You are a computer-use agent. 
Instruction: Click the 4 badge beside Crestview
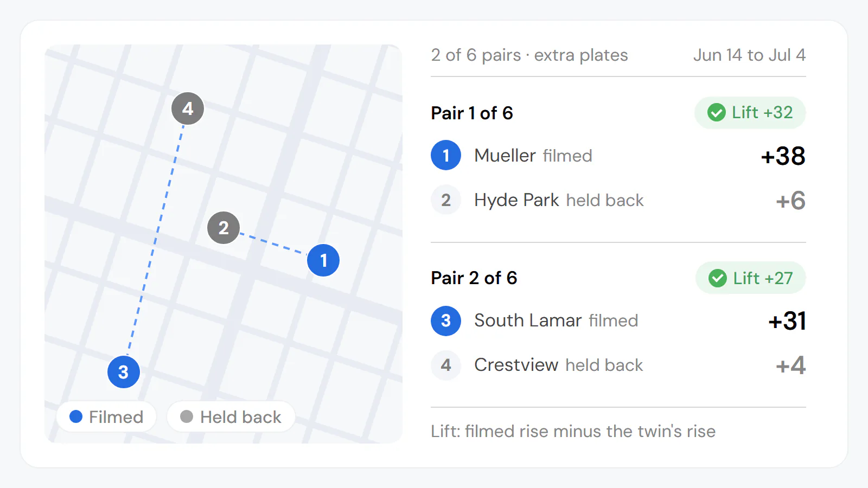(446, 365)
